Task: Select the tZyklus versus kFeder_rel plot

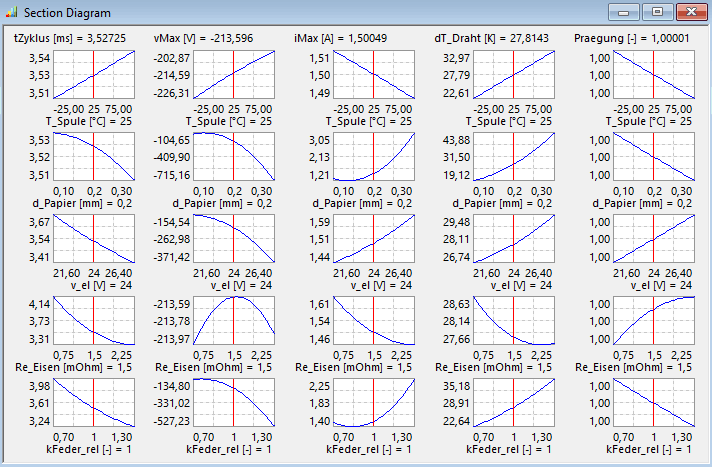Action: (94, 402)
